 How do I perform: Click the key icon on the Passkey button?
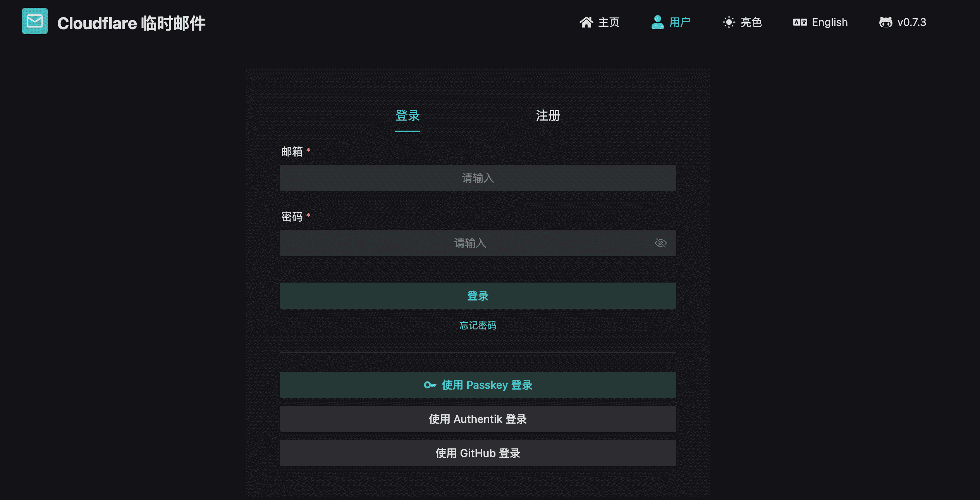(x=430, y=385)
